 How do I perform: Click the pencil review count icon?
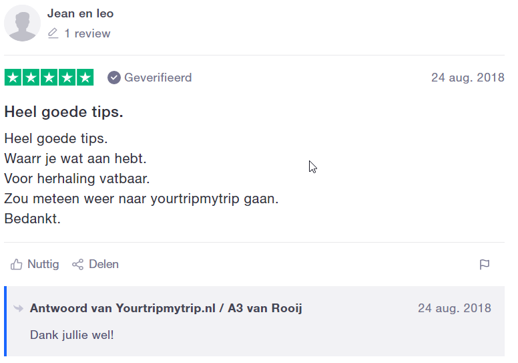click(x=53, y=33)
